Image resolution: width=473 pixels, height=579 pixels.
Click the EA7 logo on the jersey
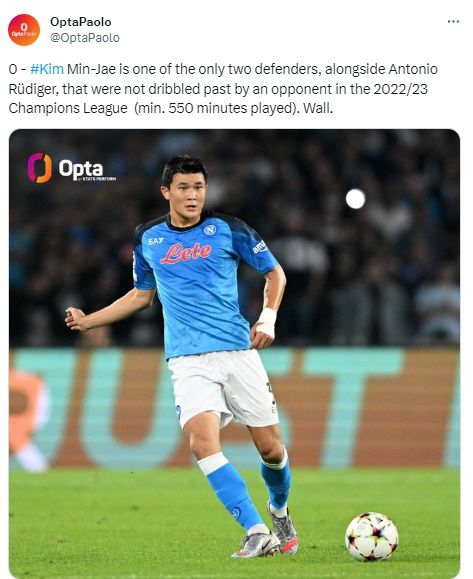(x=155, y=241)
